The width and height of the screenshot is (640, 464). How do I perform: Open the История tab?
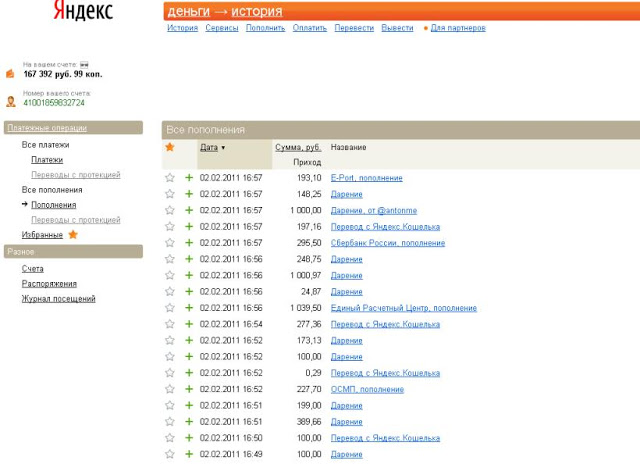(182, 28)
